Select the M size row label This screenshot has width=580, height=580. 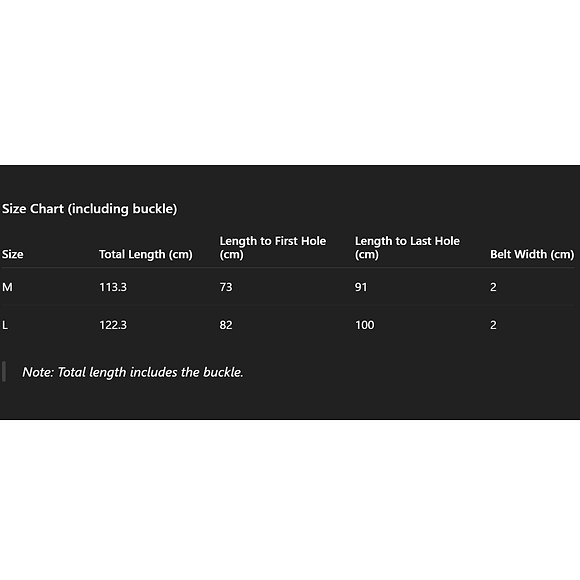point(7,287)
